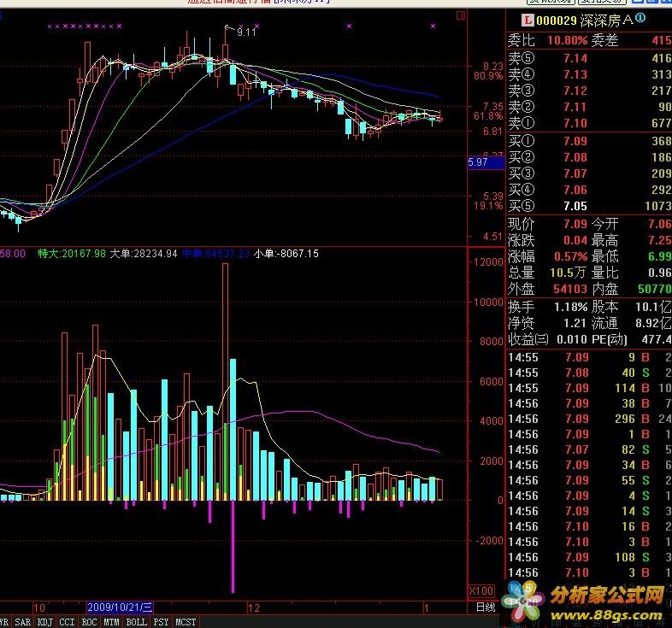Screen dimensions: 672x628
Task: Click the X100 volume scale box
Action: click(x=480, y=591)
